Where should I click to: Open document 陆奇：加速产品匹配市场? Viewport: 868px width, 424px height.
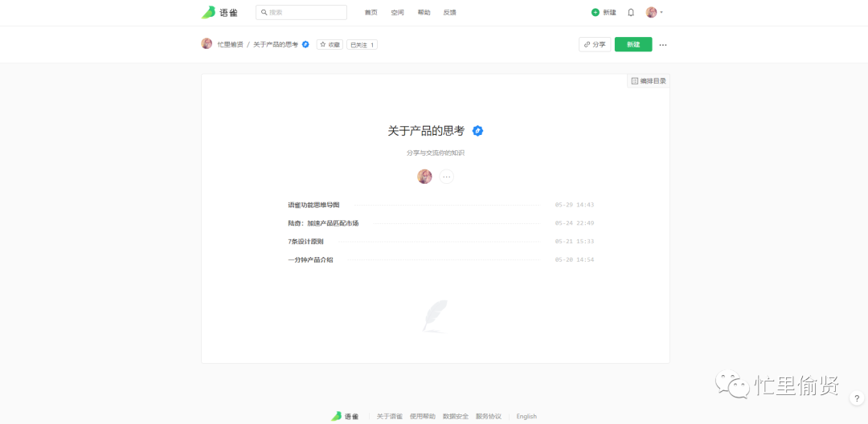(x=323, y=222)
